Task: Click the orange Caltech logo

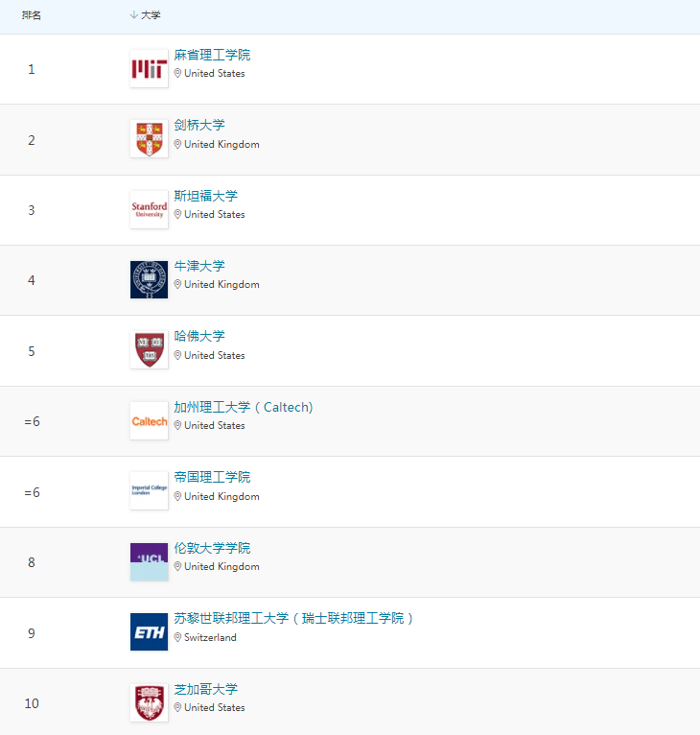Action: (x=149, y=421)
